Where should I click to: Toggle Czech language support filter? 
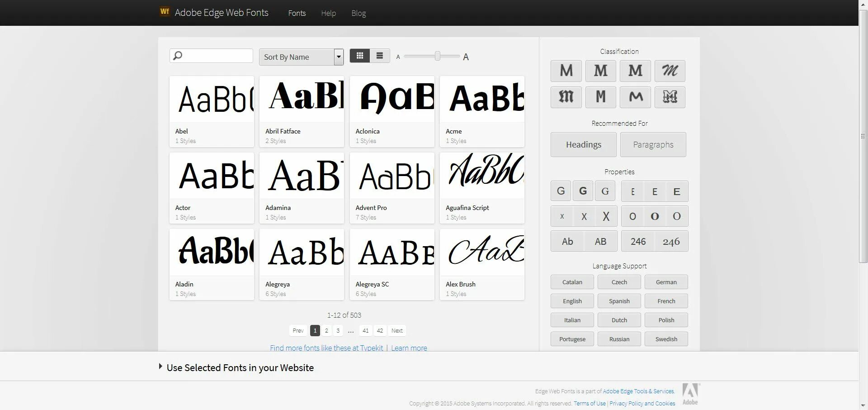pyautogui.click(x=619, y=282)
